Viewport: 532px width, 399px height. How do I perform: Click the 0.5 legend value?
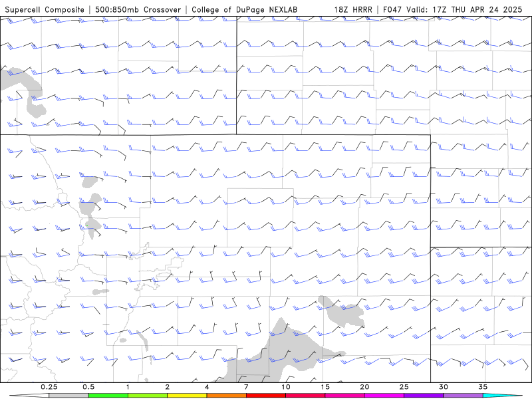click(x=88, y=387)
